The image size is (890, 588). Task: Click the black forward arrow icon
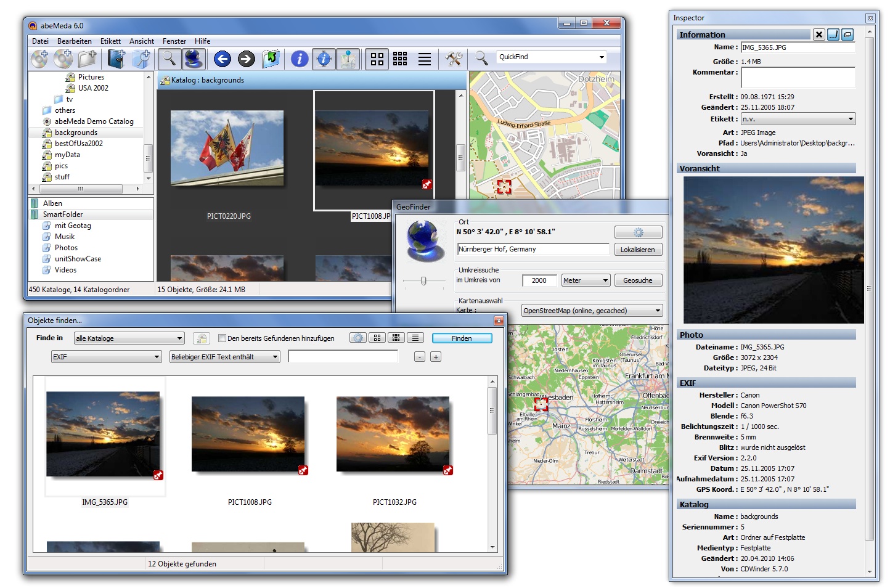point(247,59)
